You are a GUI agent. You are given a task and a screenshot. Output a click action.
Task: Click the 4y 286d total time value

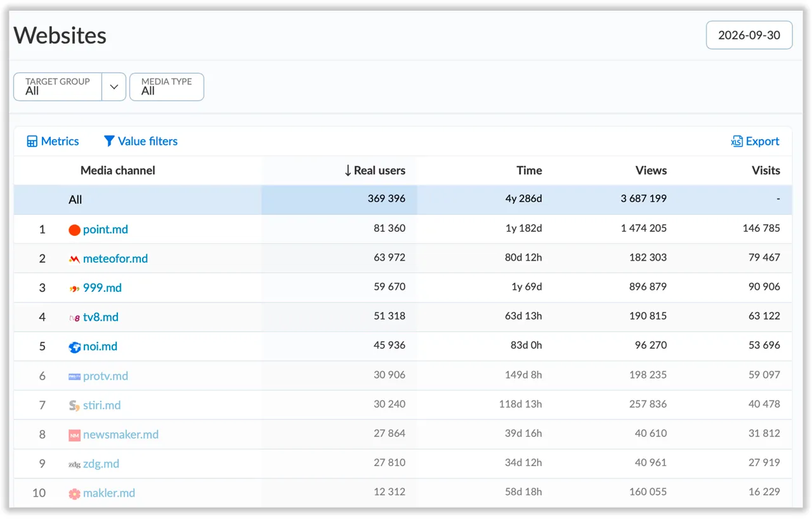click(x=523, y=199)
